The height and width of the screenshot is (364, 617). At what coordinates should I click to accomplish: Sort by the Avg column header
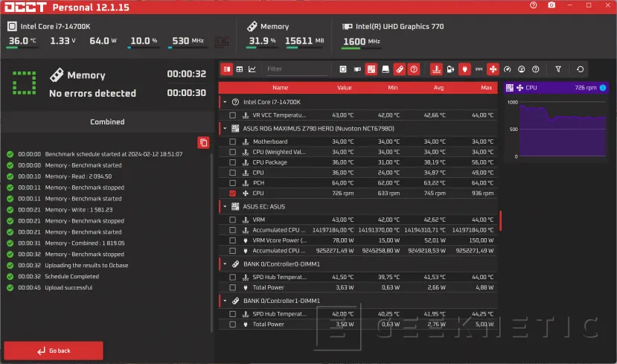tap(438, 88)
